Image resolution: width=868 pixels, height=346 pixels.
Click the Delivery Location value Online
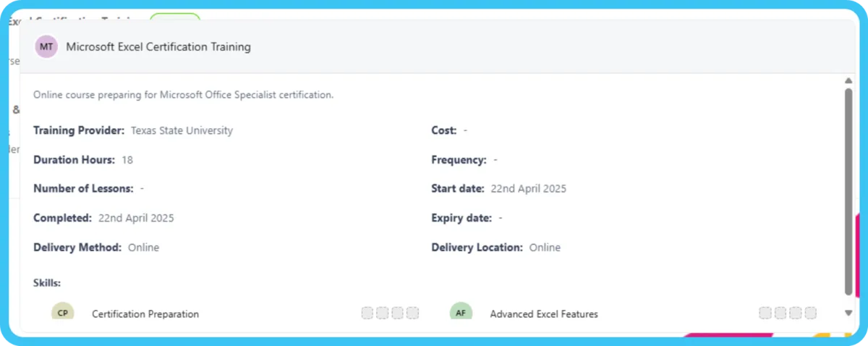tap(545, 248)
